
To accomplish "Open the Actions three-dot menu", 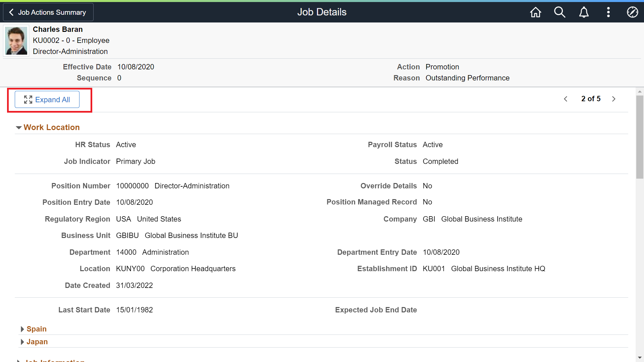I will [x=608, y=12].
